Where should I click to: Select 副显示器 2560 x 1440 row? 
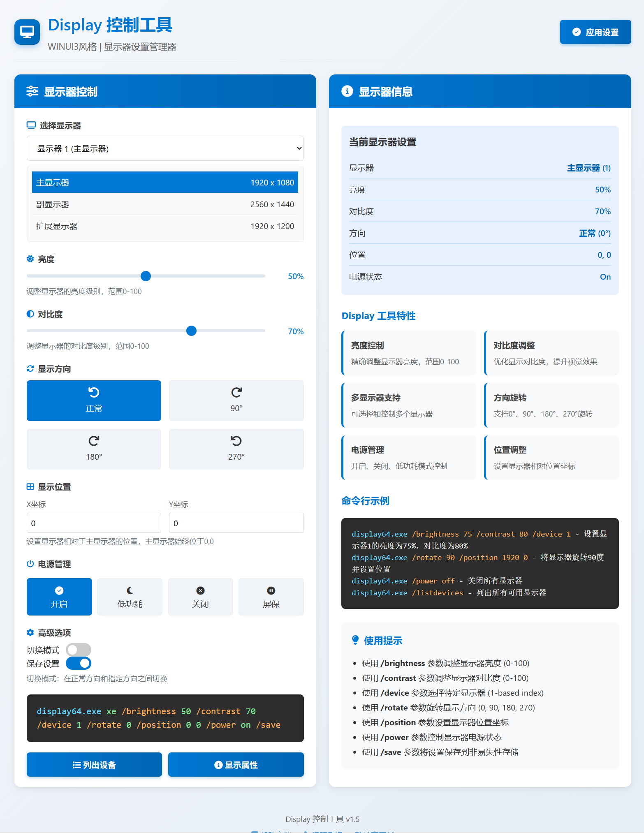165,204
